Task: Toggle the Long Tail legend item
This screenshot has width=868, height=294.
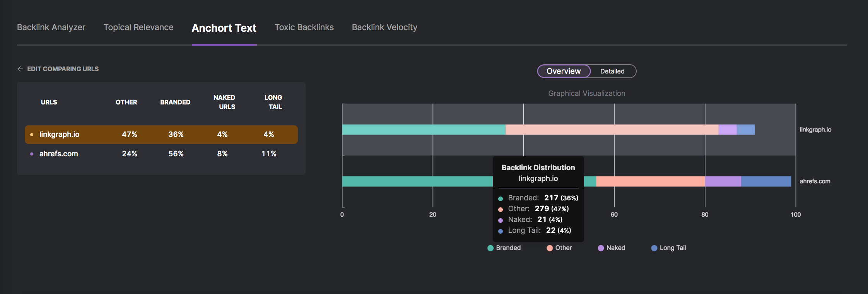Action: tap(669, 248)
